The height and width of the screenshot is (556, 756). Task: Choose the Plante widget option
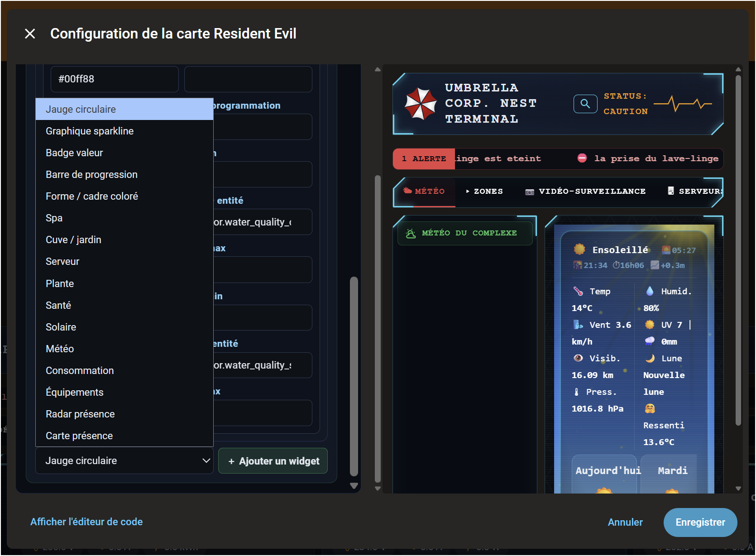(x=124, y=283)
